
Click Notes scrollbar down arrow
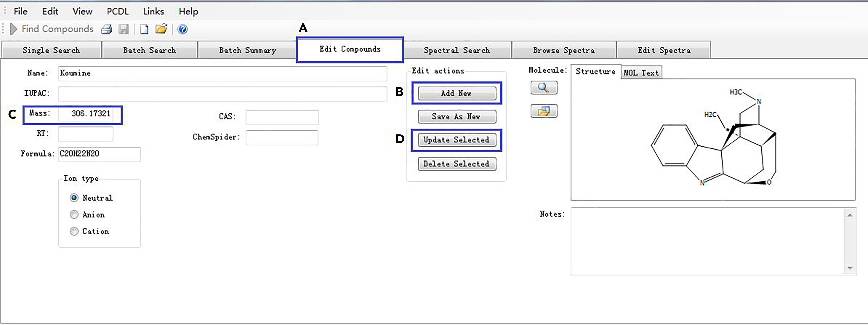coord(850,268)
